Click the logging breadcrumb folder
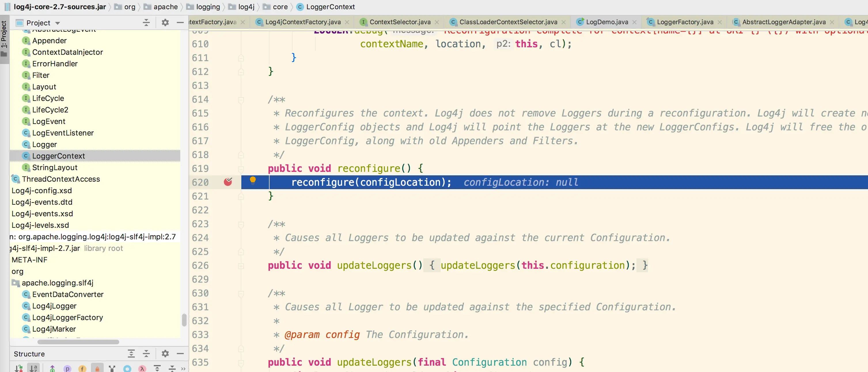The width and height of the screenshot is (868, 372). click(x=203, y=7)
